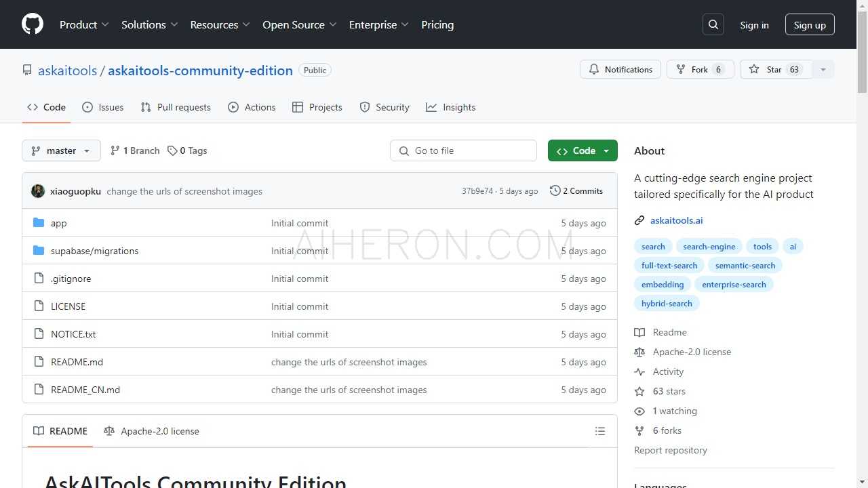Open the hybrid-search topic tag

(x=667, y=304)
